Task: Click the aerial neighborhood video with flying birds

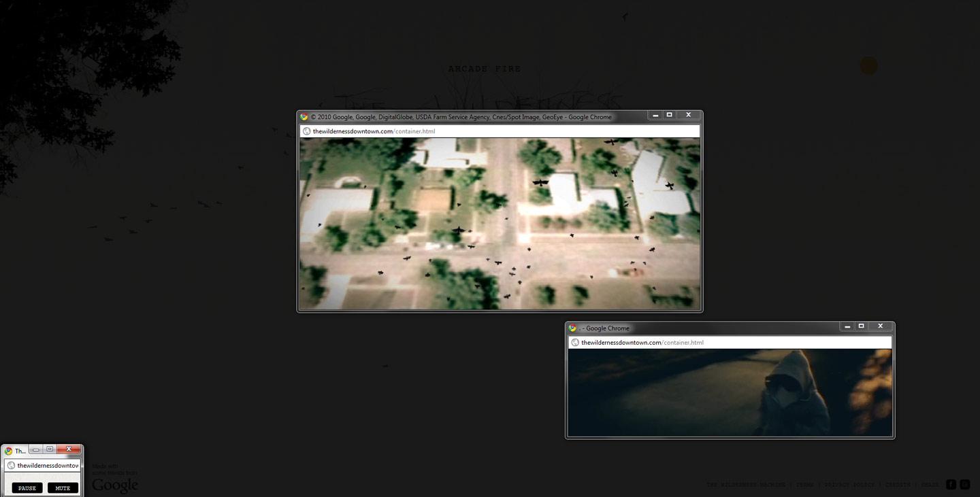Action: (500, 224)
